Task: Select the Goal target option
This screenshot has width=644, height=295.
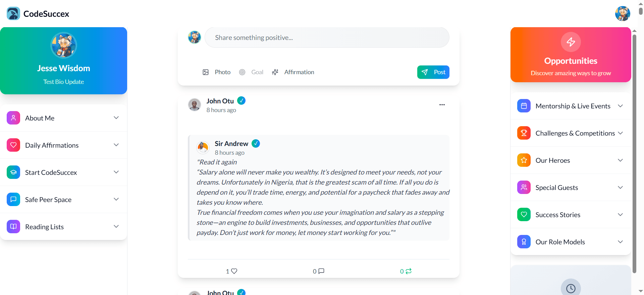Action: (x=251, y=72)
